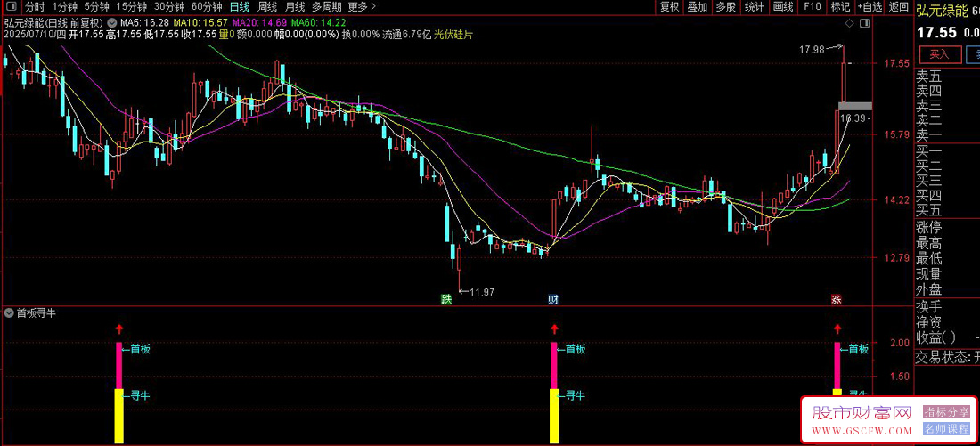
Task: Collapse the 首板寻牛 indicator panel arrow
Action: tap(9, 313)
